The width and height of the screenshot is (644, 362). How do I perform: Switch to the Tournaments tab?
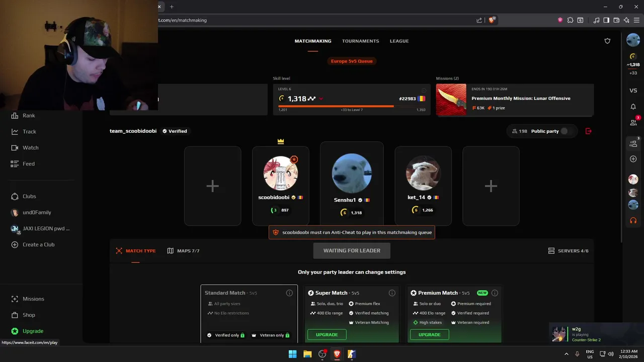[360, 41]
